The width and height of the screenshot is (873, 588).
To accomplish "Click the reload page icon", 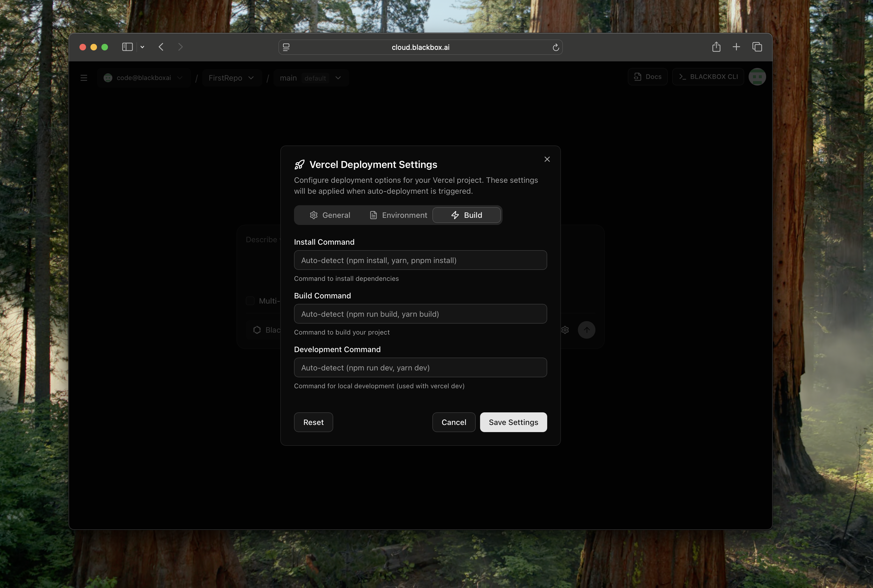I will (x=555, y=47).
